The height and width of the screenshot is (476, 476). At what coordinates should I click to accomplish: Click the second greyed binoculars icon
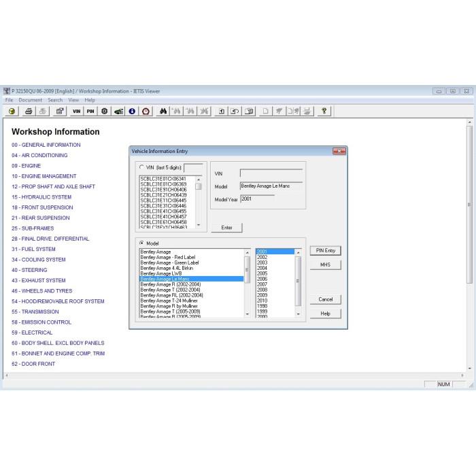pyautogui.click(x=190, y=112)
